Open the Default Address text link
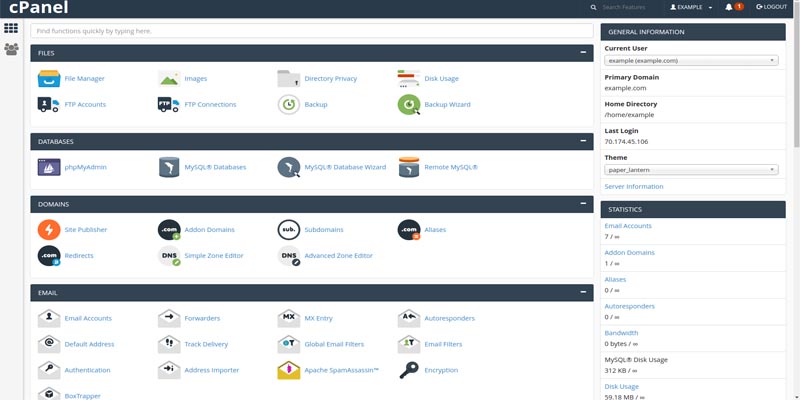This screenshot has width=800, height=400. click(x=89, y=344)
